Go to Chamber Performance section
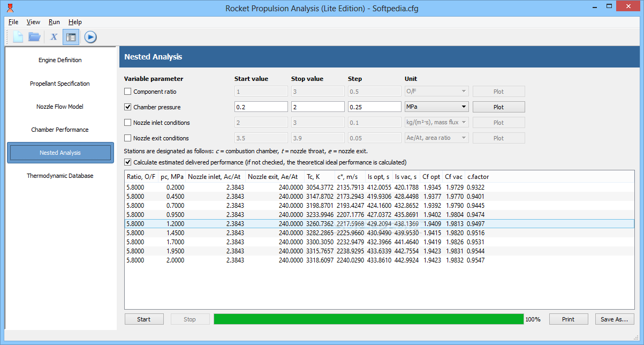 60,130
